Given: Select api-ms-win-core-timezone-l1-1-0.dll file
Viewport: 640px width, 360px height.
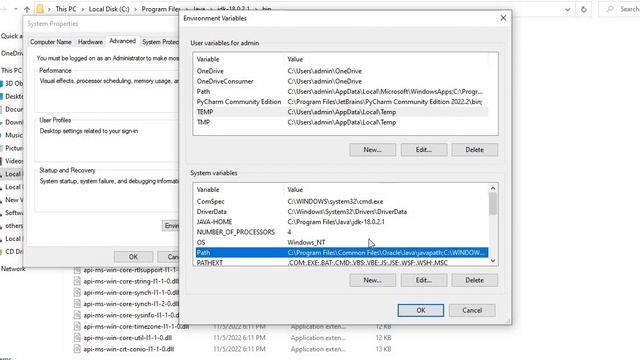Looking at the screenshot, I should pyautogui.click(x=136, y=327).
